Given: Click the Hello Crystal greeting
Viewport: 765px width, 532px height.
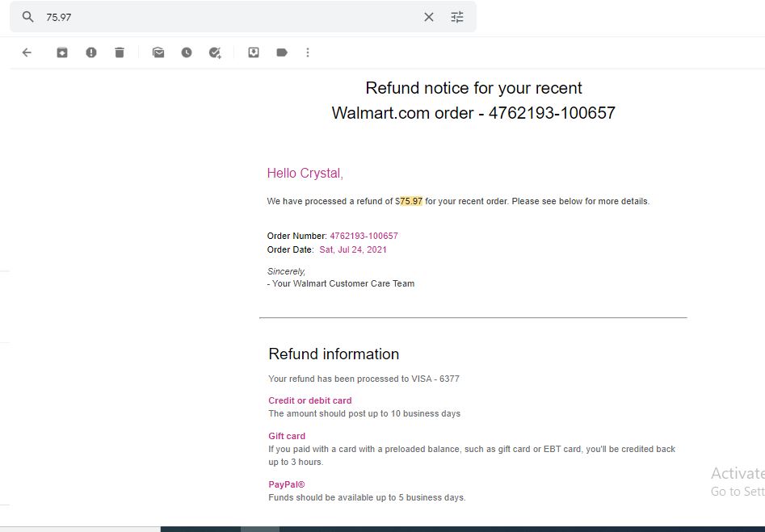Looking at the screenshot, I should [305, 173].
